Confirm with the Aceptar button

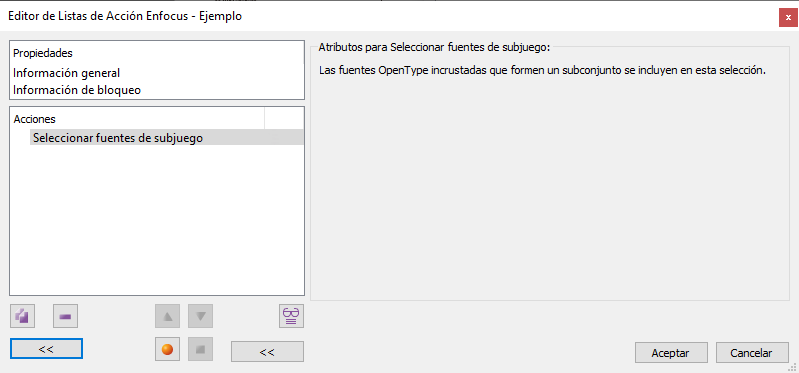pos(671,353)
